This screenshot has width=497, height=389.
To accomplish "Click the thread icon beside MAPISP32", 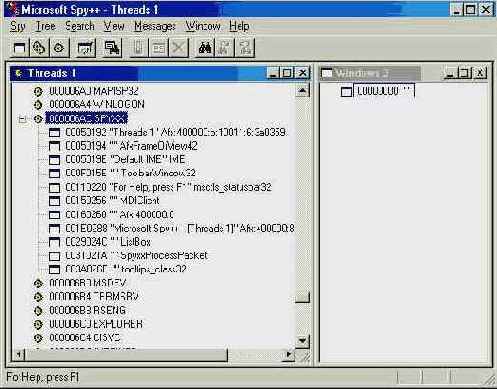I will (38, 91).
